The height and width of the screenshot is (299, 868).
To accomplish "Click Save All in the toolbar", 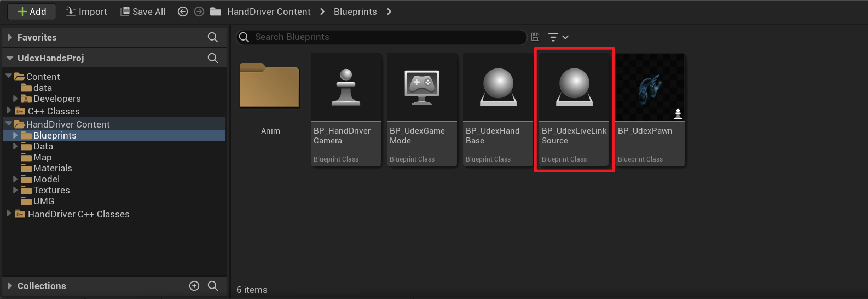I will point(143,12).
